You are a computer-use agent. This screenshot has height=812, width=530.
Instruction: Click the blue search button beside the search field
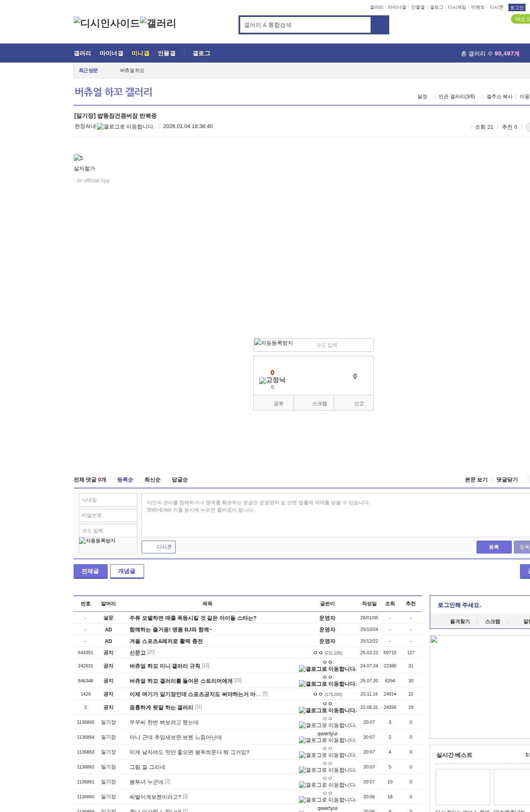pyautogui.click(x=380, y=25)
